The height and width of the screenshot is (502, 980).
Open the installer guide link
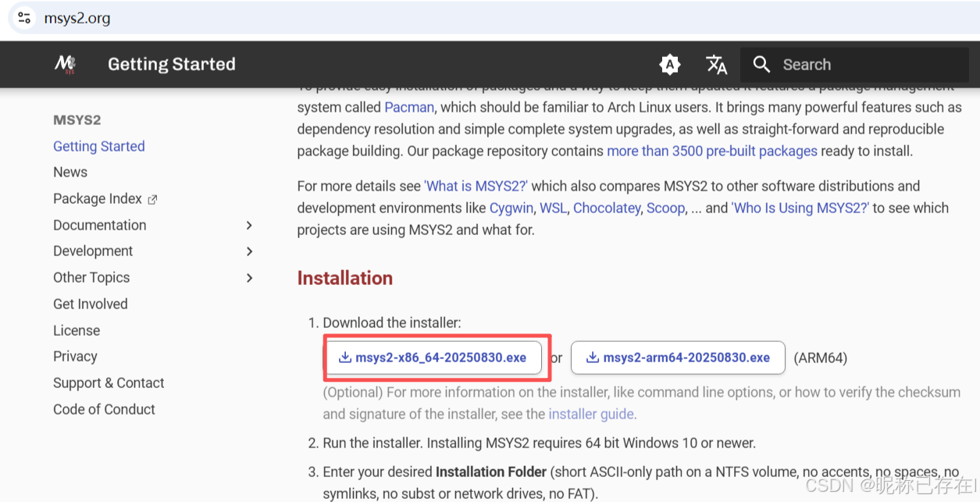point(591,414)
